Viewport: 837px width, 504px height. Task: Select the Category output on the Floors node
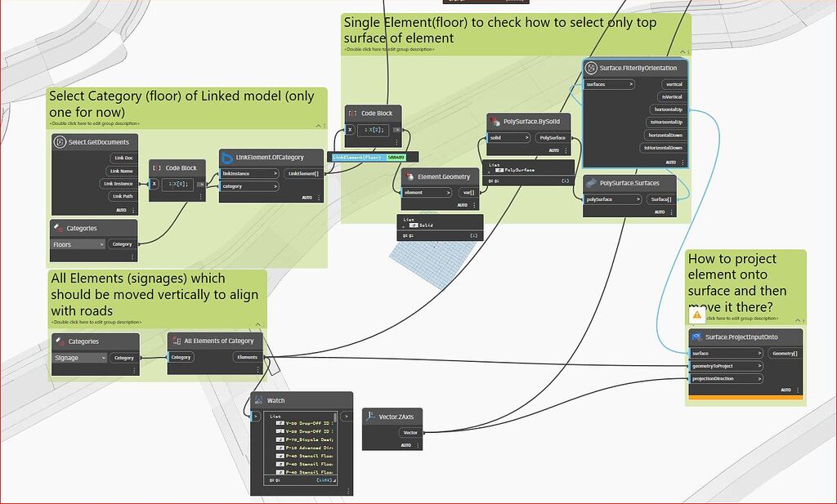point(122,244)
